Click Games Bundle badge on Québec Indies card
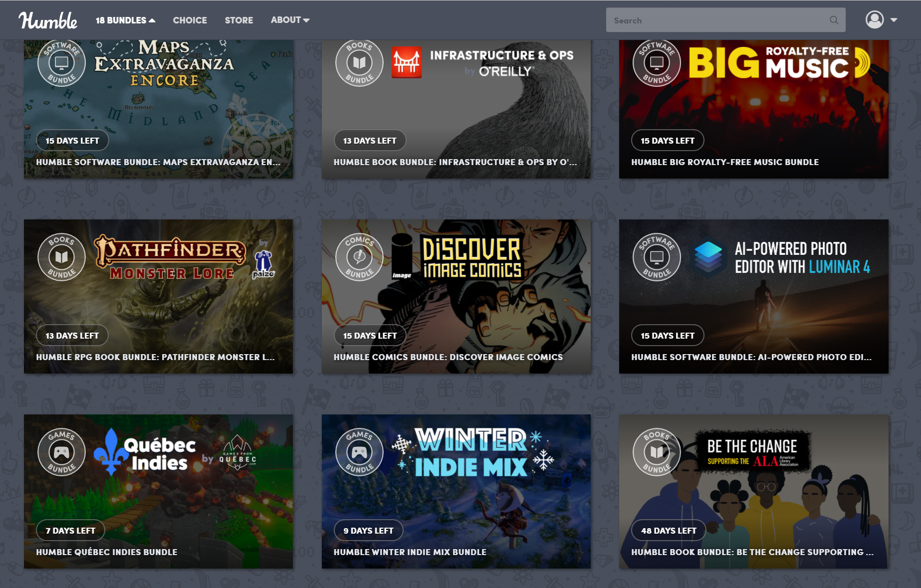The height and width of the screenshot is (588, 921). coord(61,452)
